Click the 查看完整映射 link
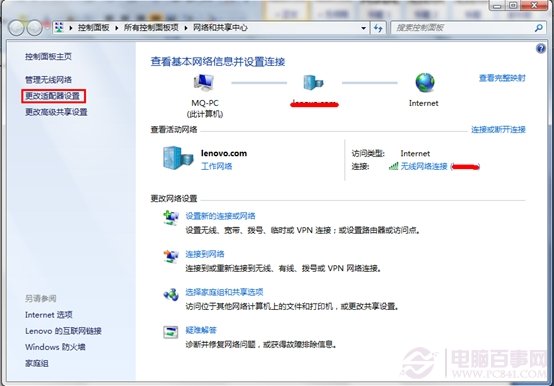 point(502,78)
